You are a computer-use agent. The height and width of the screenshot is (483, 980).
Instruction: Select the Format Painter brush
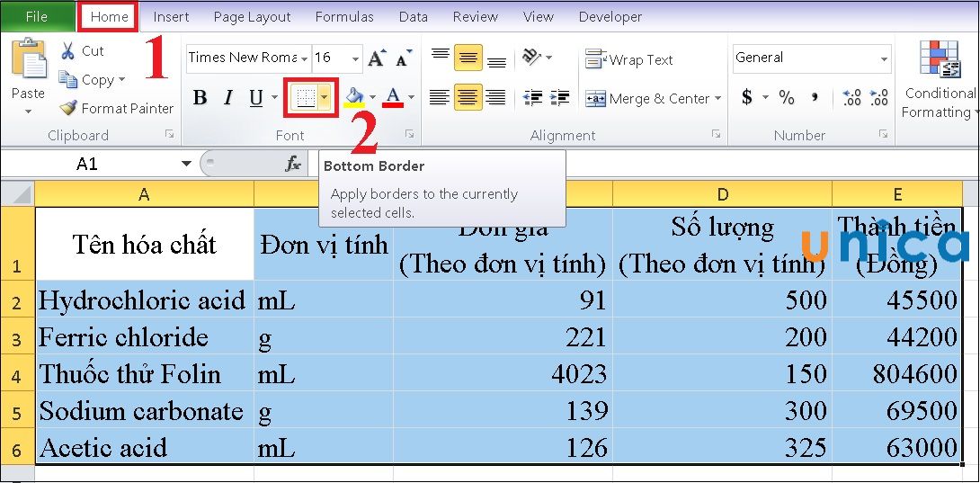point(69,108)
